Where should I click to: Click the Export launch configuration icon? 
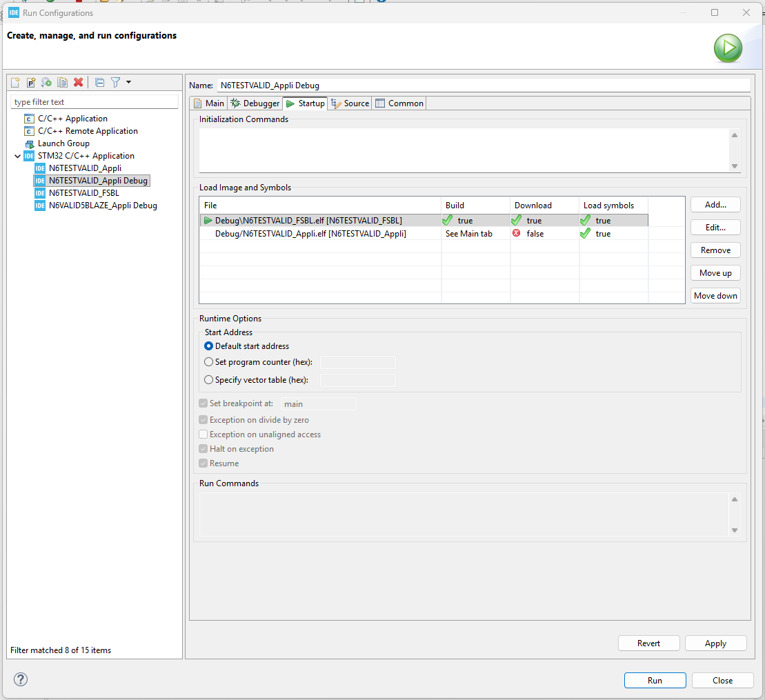coord(46,83)
